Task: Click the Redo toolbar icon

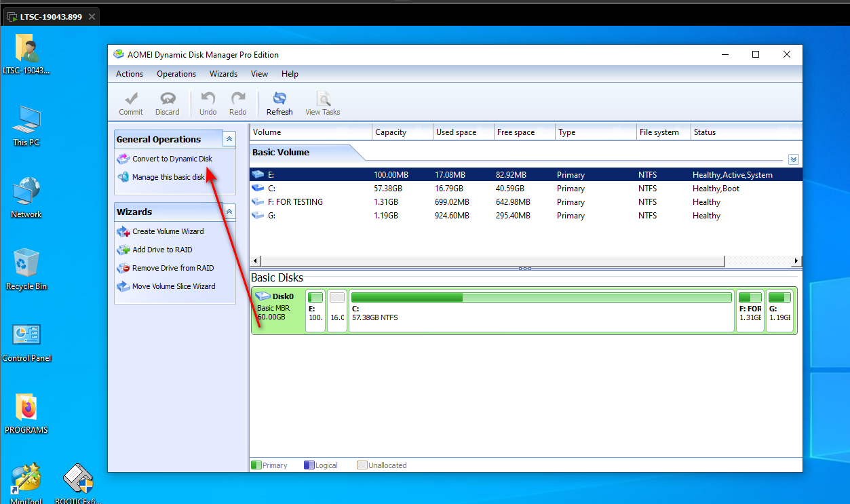Action: point(238,98)
